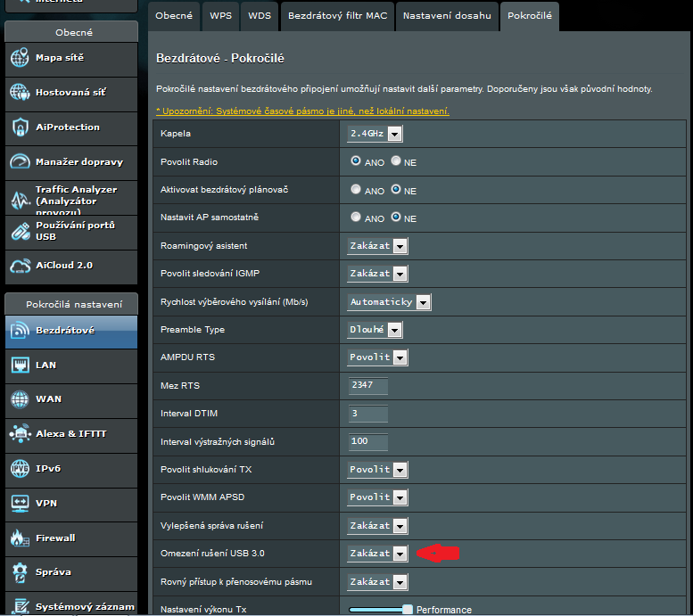Open Hostovaná síť via its icon
This screenshot has width=693, height=616.
(x=20, y=92)
